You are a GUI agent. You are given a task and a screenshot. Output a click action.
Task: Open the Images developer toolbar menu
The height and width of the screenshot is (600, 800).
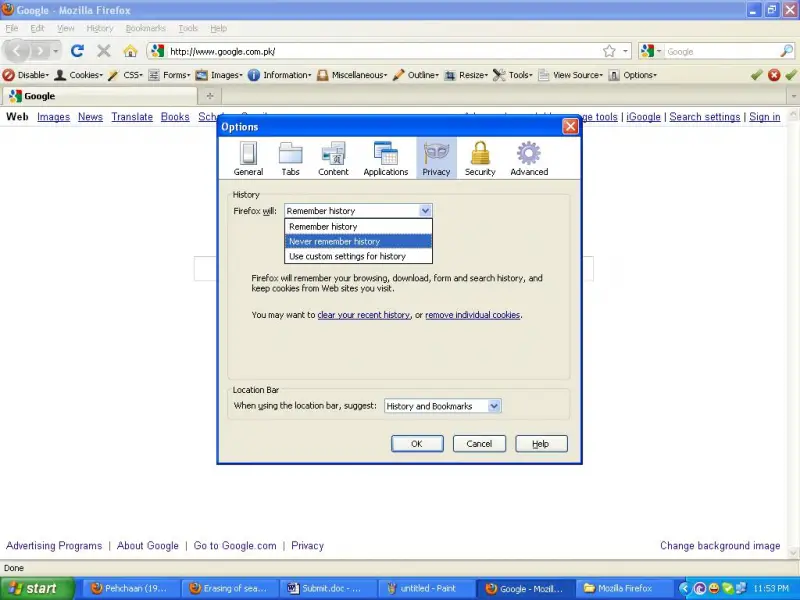pyautogui.click(x=219, y=75)
